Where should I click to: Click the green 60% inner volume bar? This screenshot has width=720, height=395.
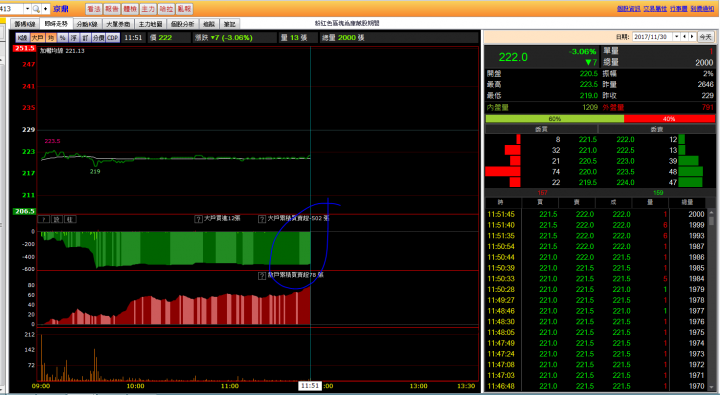tap(555, 119)
